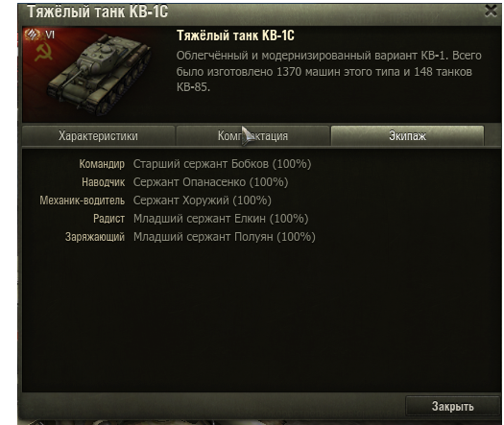
Task: Click the heavy tank class icon
Action: [32, 35]
